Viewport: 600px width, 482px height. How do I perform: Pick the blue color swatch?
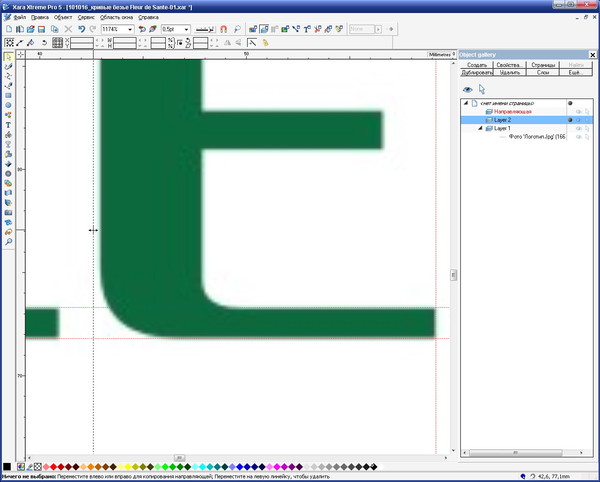240,467
